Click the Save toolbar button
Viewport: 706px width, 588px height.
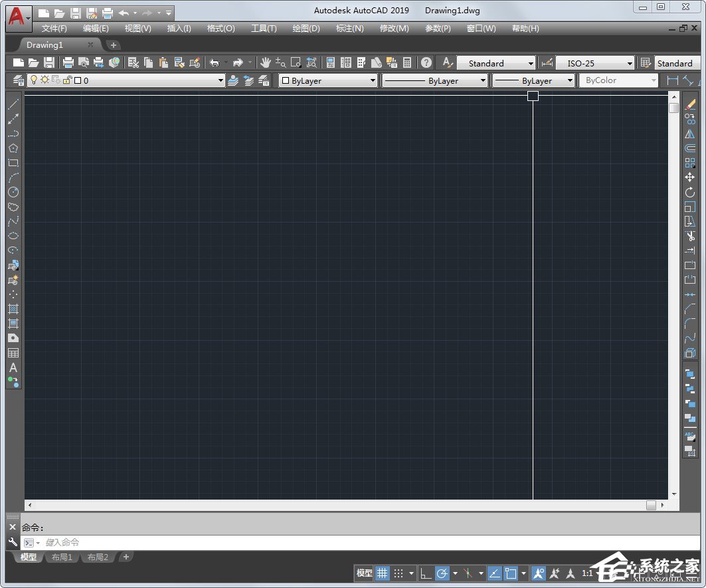coord(48,62)
